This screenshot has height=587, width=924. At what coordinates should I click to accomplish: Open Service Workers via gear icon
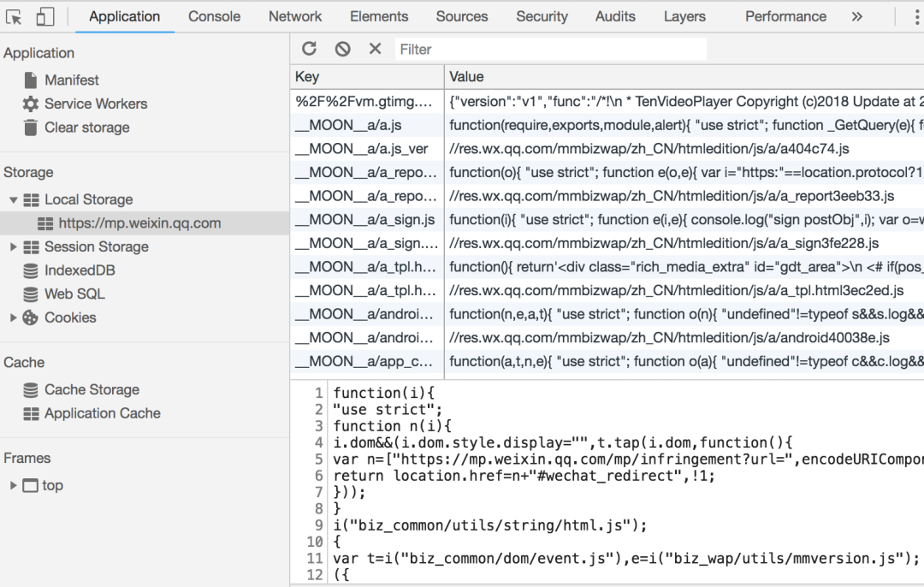click(31, 104)
